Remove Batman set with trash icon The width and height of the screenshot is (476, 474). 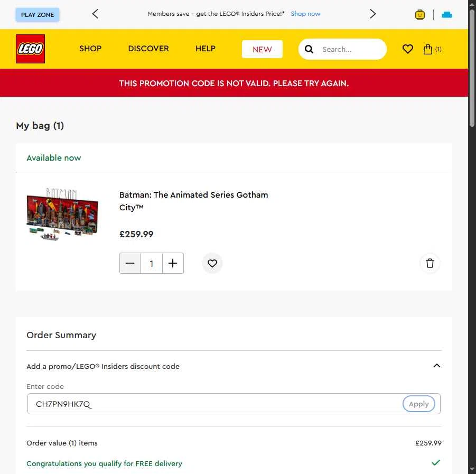(430, 263)
